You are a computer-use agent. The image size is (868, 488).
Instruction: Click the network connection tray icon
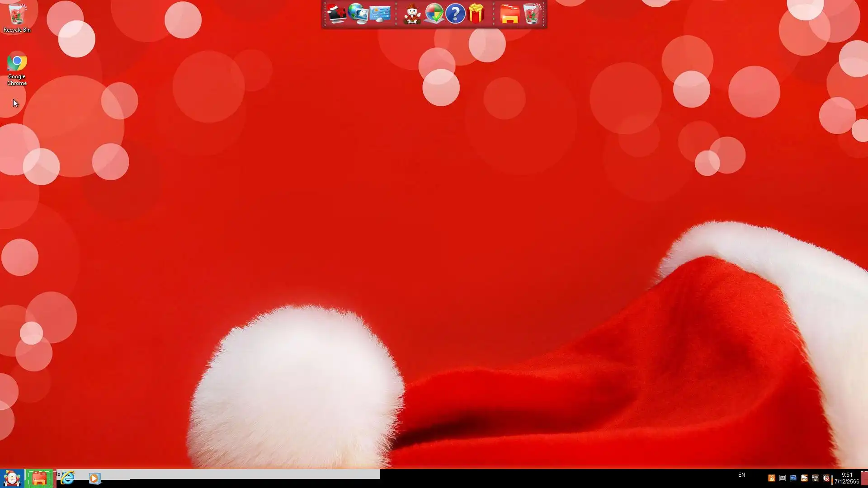tap(815, 478)
